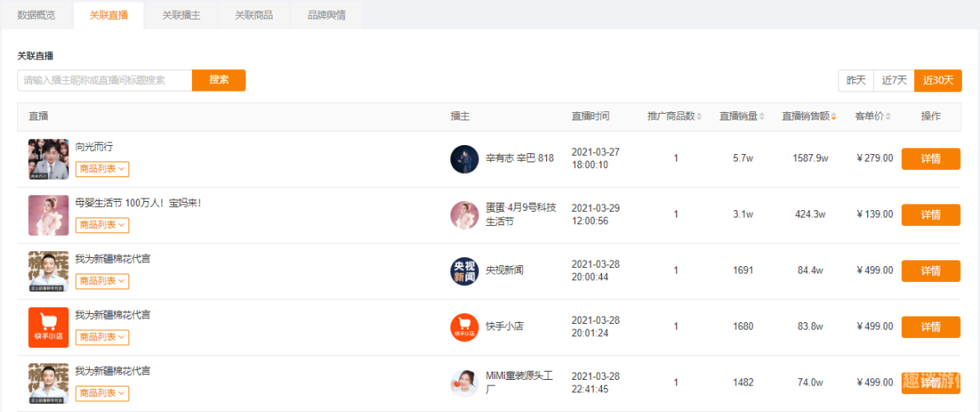Click the orange 搜索 button

(219, 80)
